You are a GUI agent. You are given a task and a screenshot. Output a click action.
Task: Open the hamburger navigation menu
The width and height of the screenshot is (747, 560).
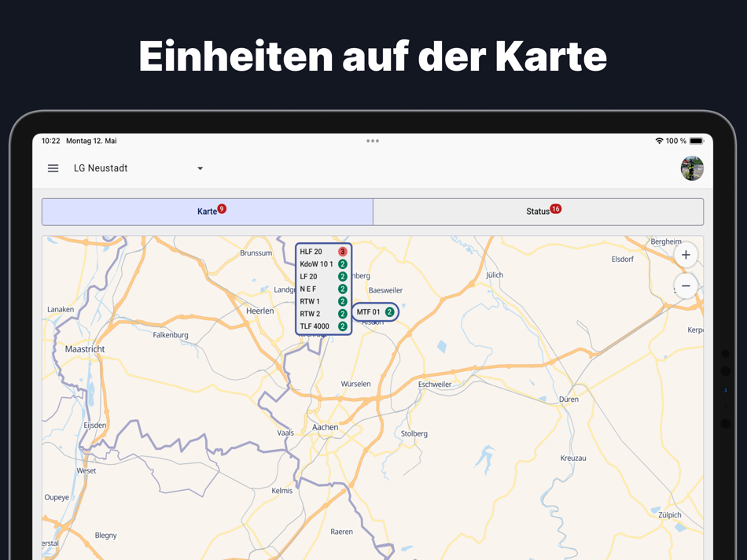[53, 168]
